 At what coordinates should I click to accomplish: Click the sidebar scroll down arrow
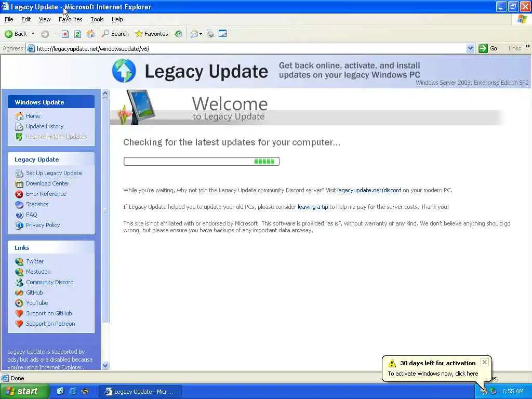click(x=105, y=366)
